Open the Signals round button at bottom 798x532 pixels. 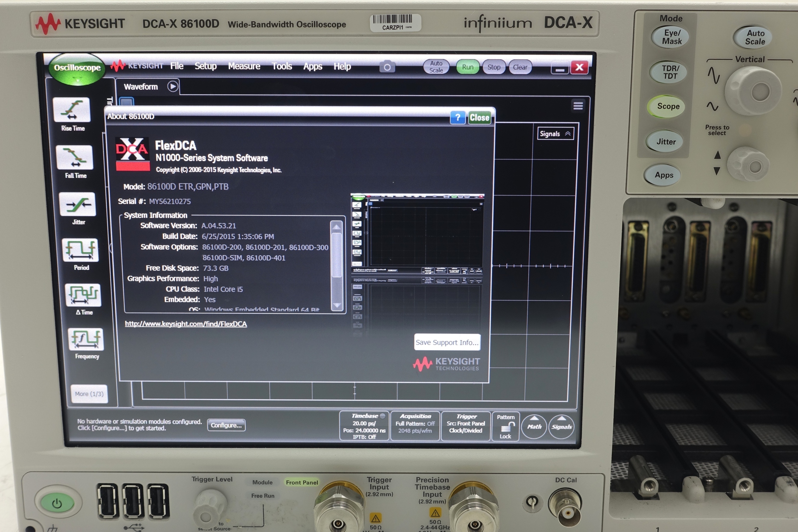click(x=561, y=427)
